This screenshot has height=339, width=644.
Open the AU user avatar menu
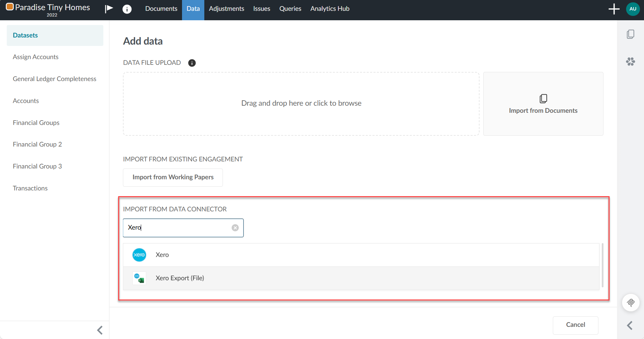[x=632, y=9]
